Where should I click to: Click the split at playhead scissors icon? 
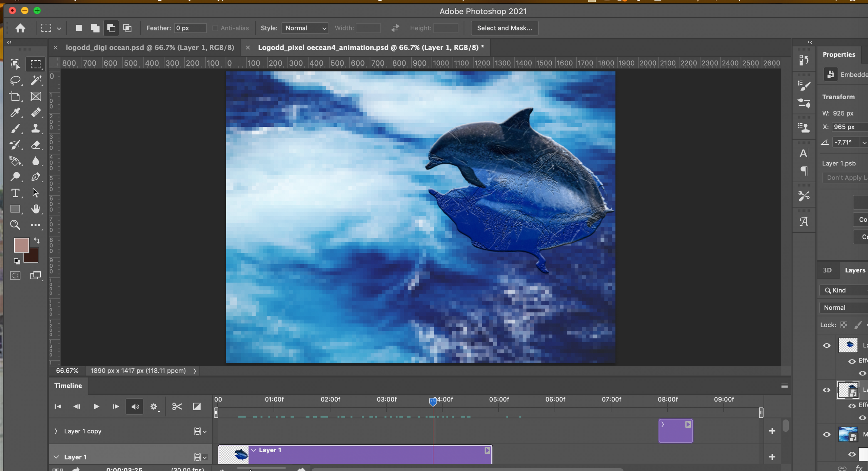pos(177,407)
